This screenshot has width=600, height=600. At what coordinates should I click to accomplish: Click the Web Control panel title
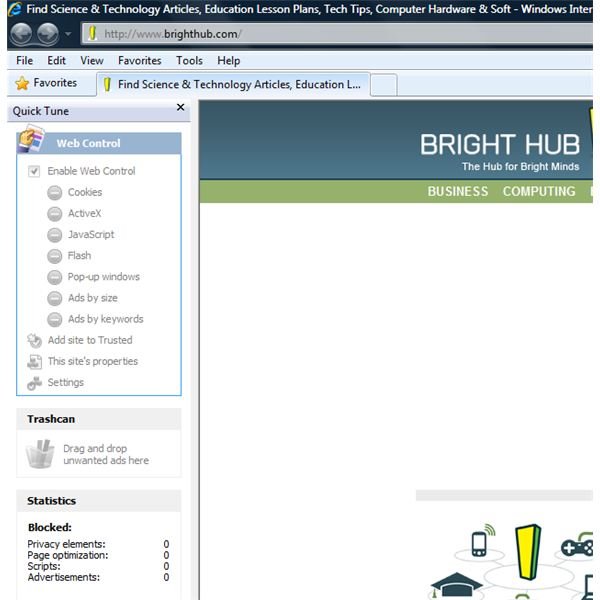click(88, 143)
